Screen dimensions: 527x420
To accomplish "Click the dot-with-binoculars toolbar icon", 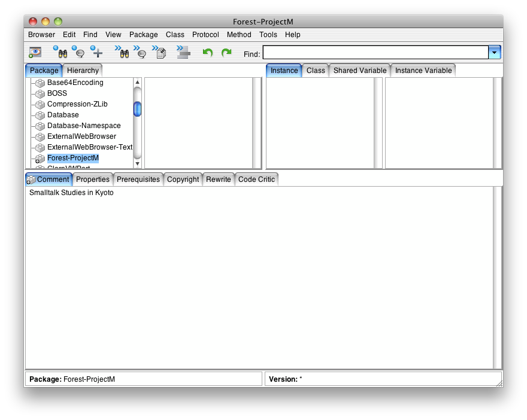I will pyautogui.click(x=60, y=51).
